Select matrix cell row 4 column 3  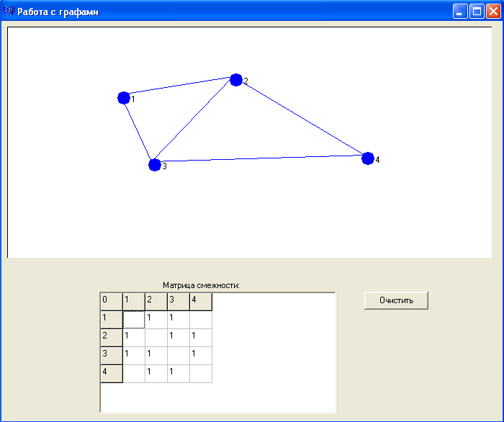pyautogui.click(x=179, y=374)
